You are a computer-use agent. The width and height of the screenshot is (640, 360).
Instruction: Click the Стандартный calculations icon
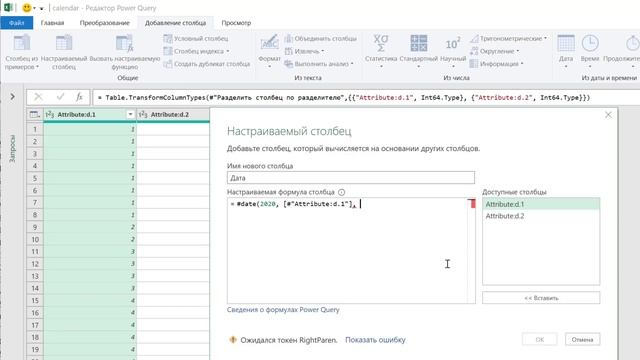pos(419,43)
